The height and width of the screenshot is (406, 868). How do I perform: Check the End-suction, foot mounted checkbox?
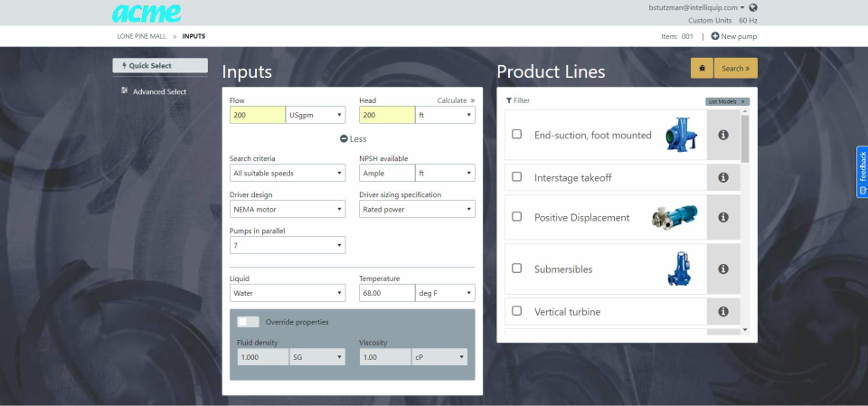click(x=517, y=135)
